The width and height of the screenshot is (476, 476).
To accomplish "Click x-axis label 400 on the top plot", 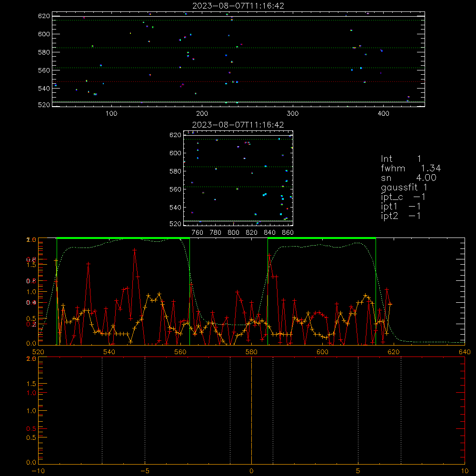I will coord(383,114).
